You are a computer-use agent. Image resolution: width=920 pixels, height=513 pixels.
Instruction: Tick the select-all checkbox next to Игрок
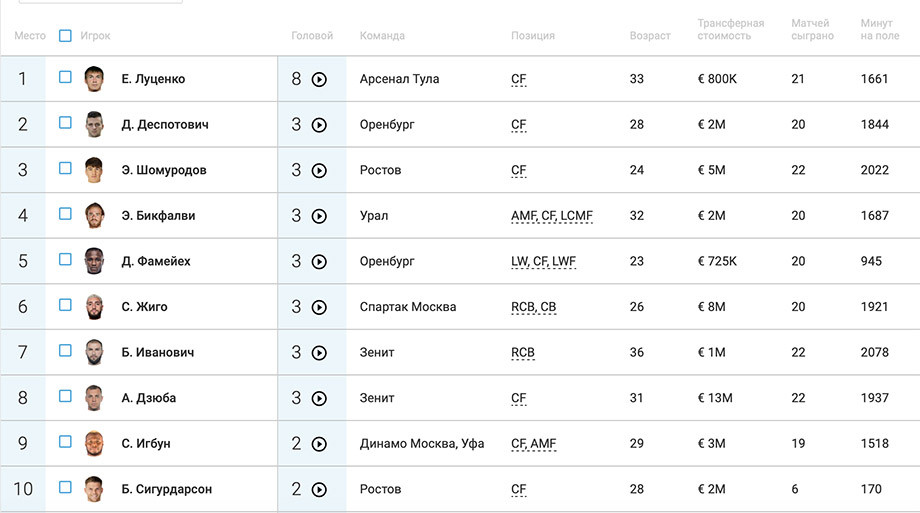point(65,36)
